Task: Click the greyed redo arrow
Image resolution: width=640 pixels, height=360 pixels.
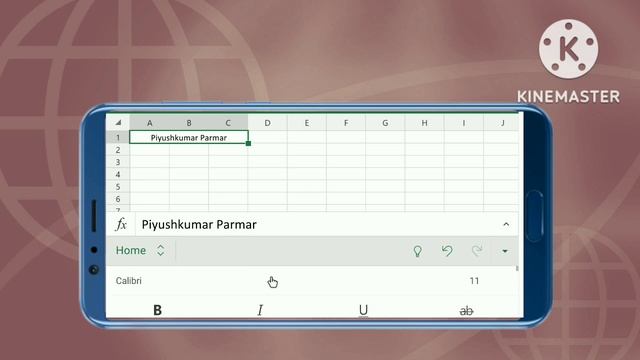Action: pos(476,250)
